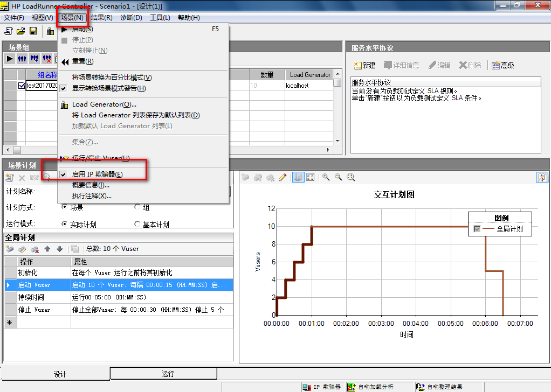Viewport: 551px width, 392px height.
Task: Click the New Scenario toolbar icon
Action: pyautogui.click(x=9, y=31)
